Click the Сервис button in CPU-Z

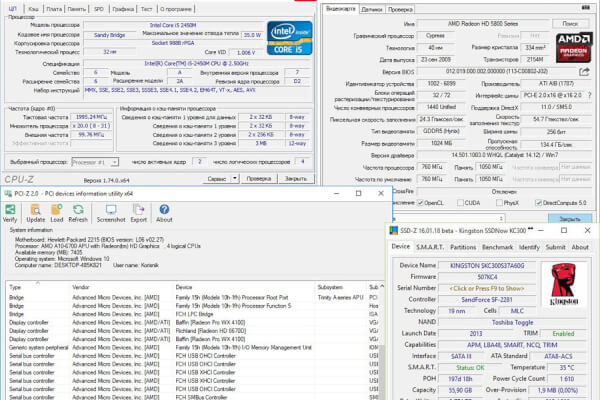click(x=217, y=178)
